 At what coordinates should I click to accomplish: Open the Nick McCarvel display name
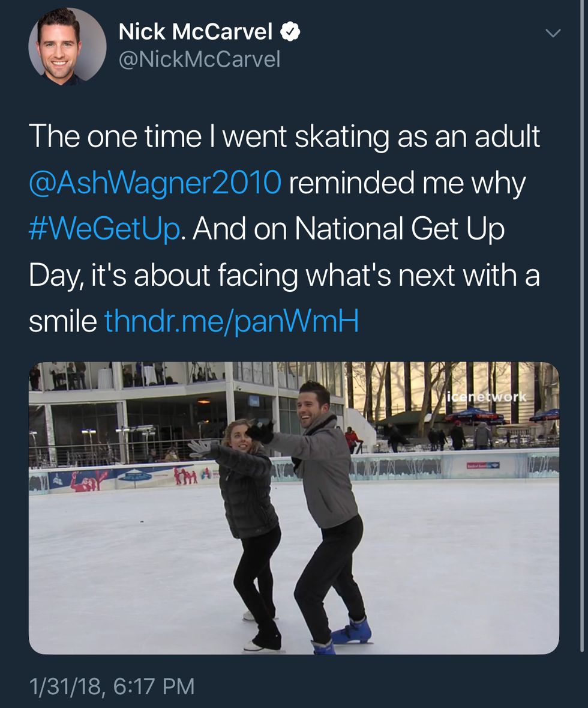point(196,32)
